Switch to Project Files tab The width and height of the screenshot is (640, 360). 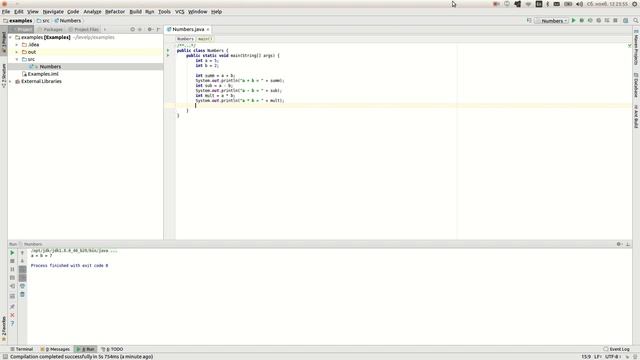coord(84,29)
